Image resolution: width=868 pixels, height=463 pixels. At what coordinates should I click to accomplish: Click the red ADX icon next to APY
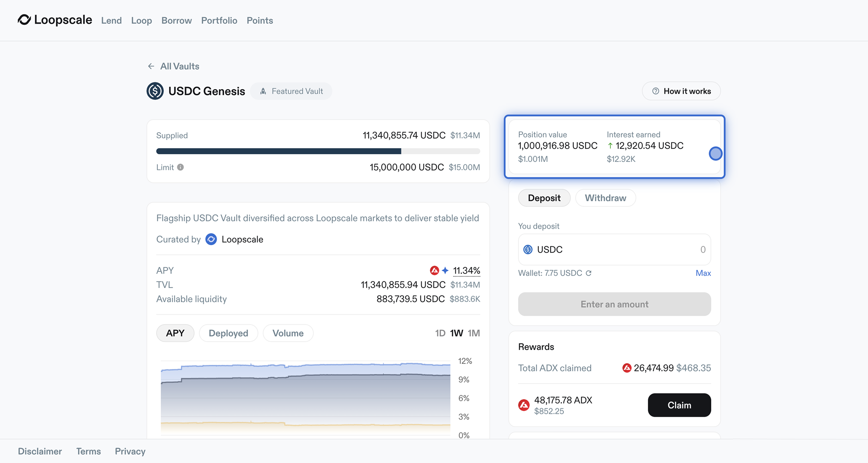[434, 270]
